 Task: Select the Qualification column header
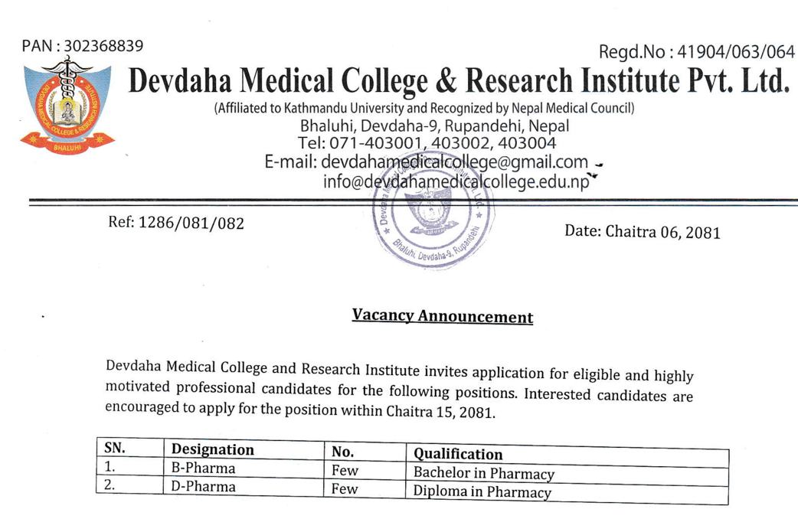[x=459, y=454]
